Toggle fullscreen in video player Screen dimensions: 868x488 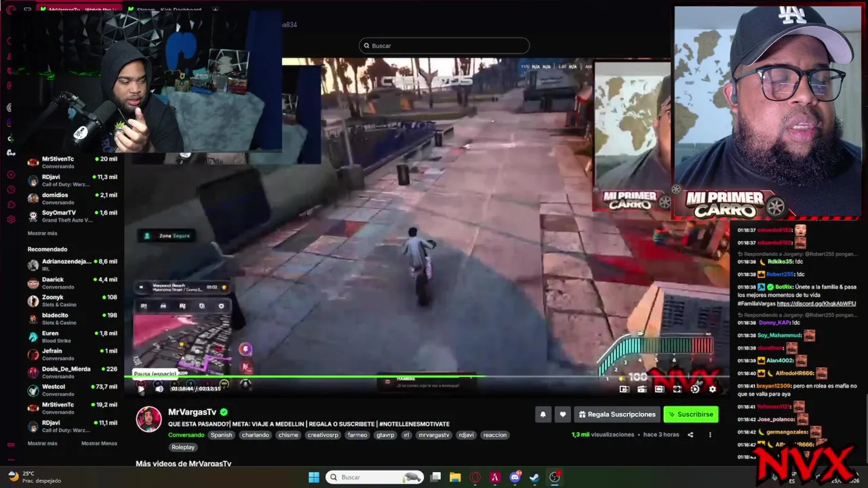[x=677, y=389]
